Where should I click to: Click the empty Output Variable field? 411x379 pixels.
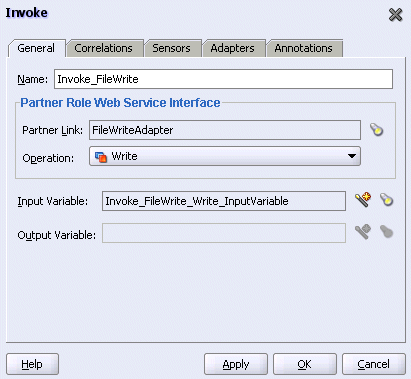tap(224, 233)
